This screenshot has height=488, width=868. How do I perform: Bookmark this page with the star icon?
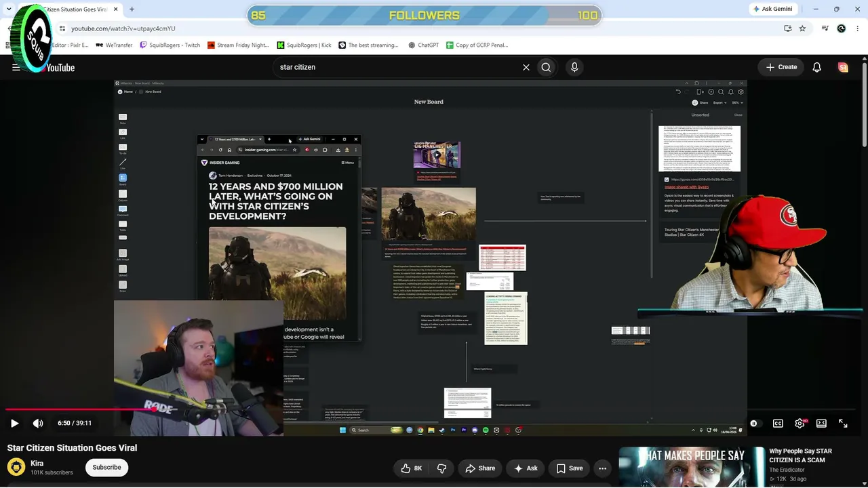(x=802, y=28)
